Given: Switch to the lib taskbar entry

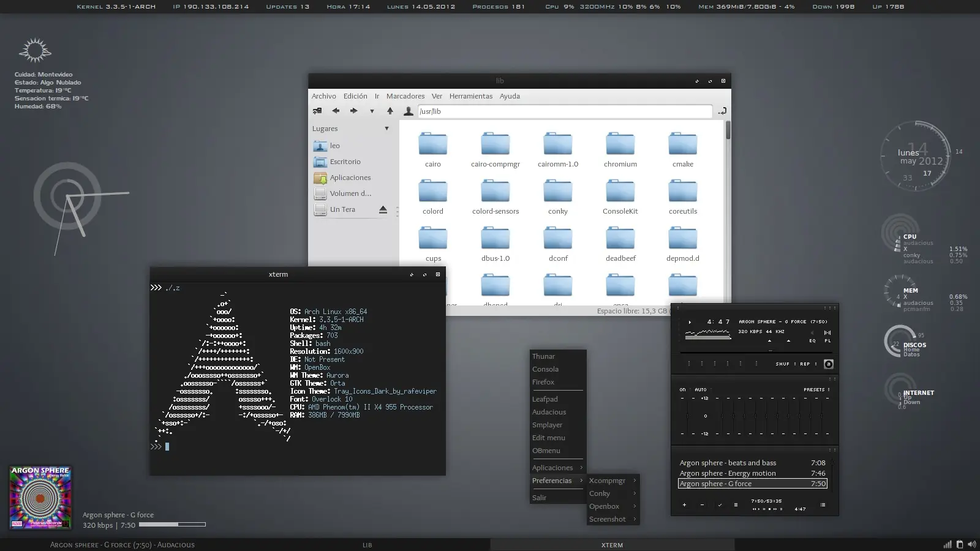Looking at the screenshot, I should (367, 545).
